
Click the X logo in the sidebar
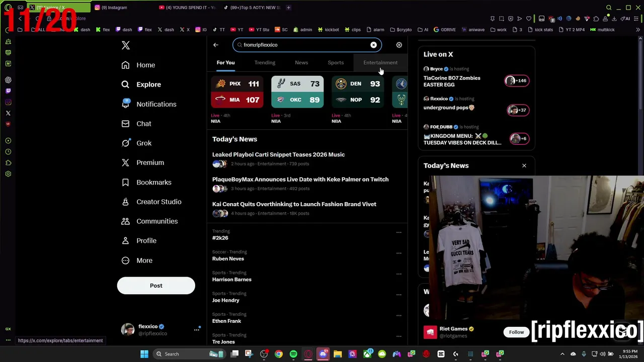coord(126,45)
